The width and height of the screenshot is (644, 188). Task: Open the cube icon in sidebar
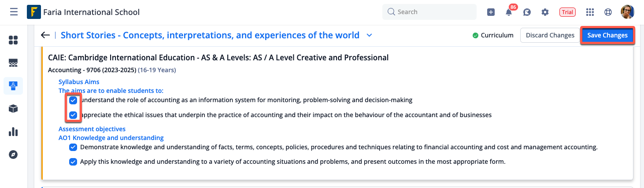(13, 109)
